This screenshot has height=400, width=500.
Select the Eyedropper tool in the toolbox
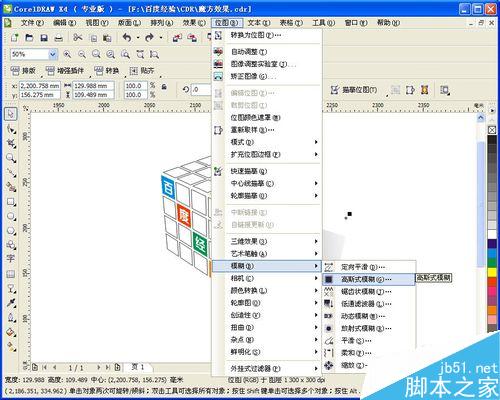pyautogui.click(x=11, y=303)
